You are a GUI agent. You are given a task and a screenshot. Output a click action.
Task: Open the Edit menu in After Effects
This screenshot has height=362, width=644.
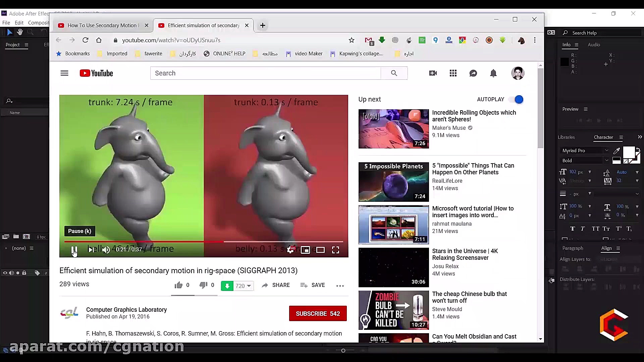pos(19,23)
